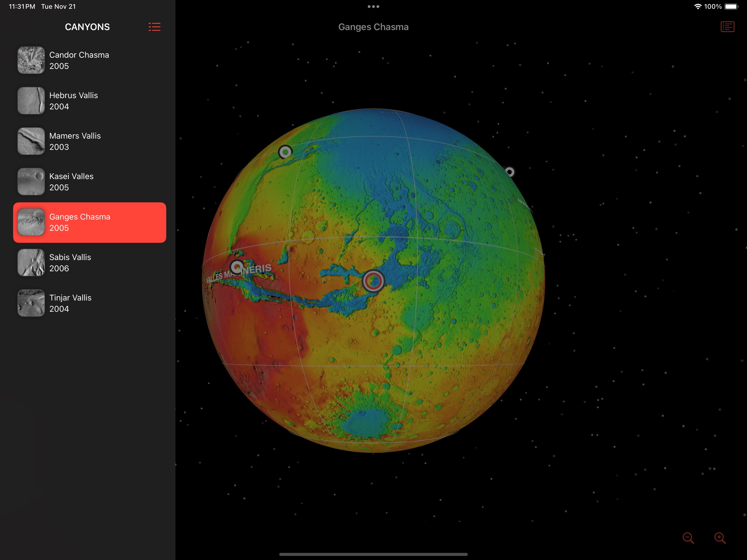Viewport: 747px width, 560px height.
Task: Tap the marker on the globe's right edge
Action: point(510,172)
